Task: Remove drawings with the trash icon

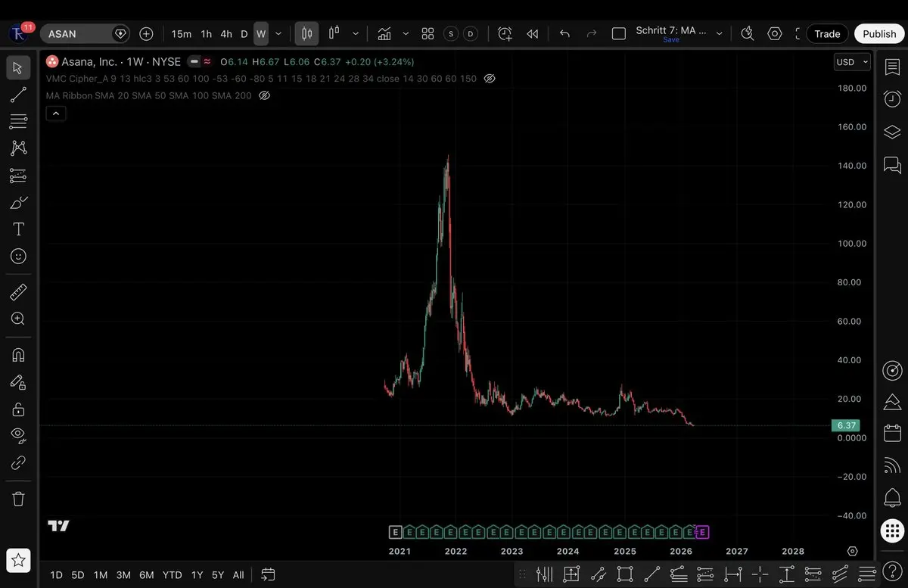Action: tap(18, 499)
